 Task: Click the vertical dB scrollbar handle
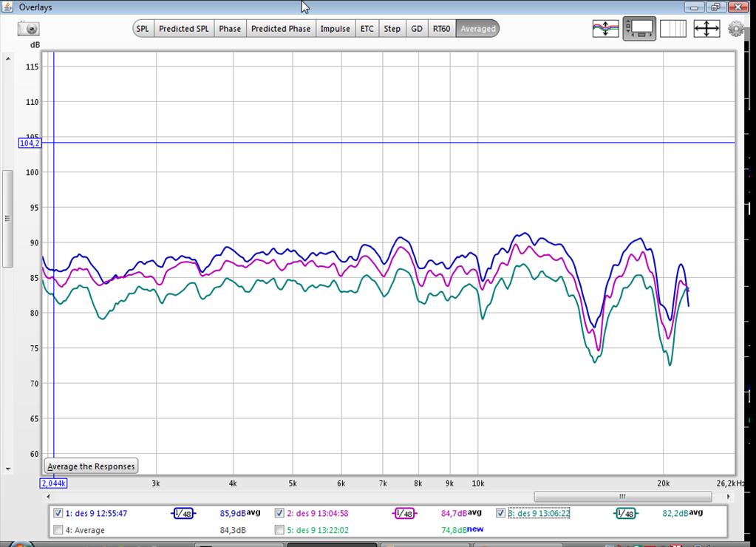[7, 218]
